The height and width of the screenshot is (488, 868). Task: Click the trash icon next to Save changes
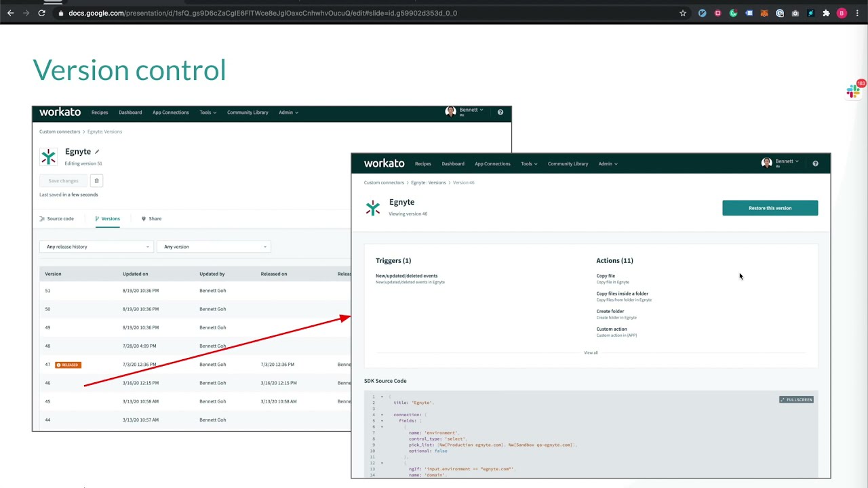[96, 181]
